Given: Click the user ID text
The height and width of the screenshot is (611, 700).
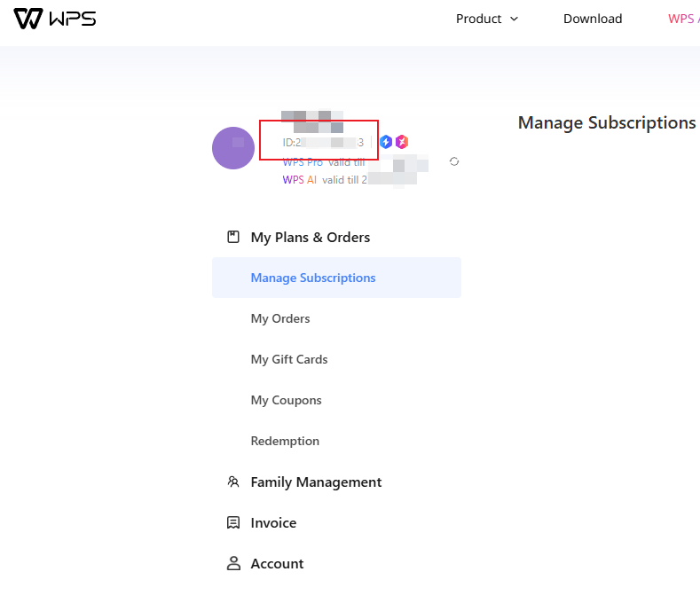Looking at the screenshot, I should click(323, 143).
